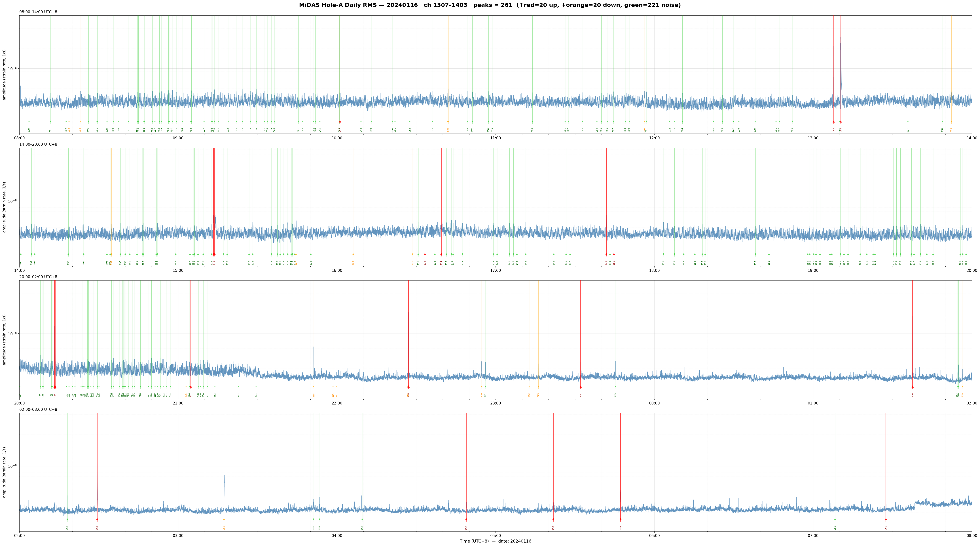This screenshot has width=980, height=546.
Task: Select the '02:00–08:00 UTC+8' panel title
Action: coord(38,410)
